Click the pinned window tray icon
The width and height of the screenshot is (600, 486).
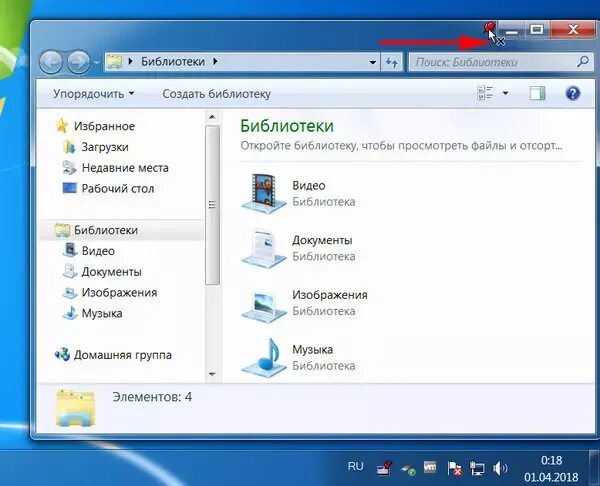coord(385,468)
